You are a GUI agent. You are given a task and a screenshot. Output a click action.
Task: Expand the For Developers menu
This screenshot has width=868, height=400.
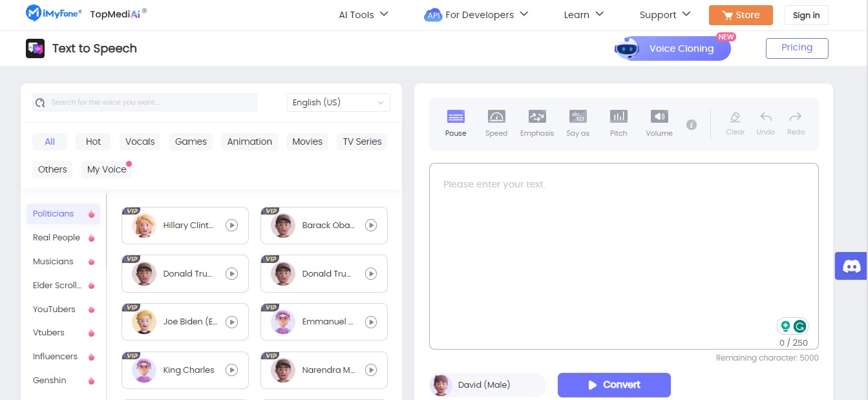click(x=476, y=15)
